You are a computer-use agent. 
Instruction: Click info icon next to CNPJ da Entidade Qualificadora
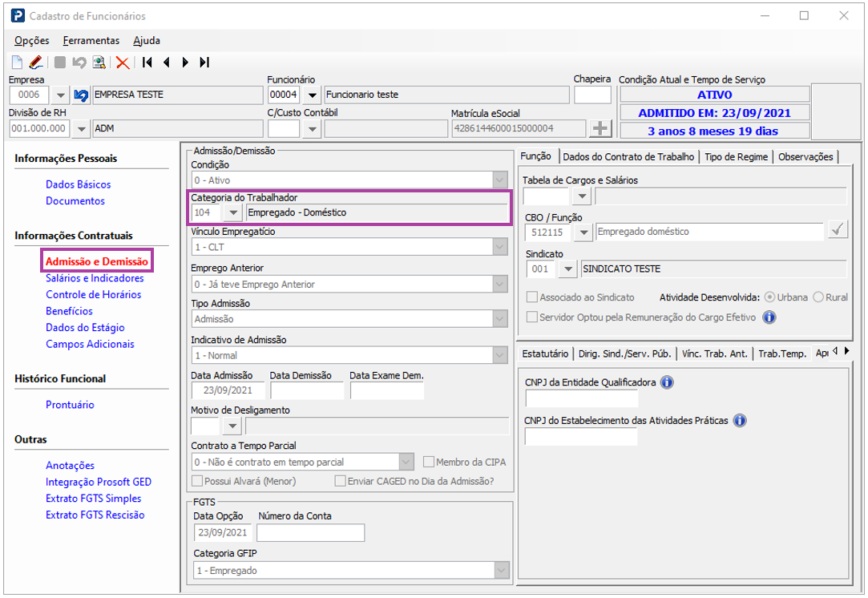tap(667, 382)
